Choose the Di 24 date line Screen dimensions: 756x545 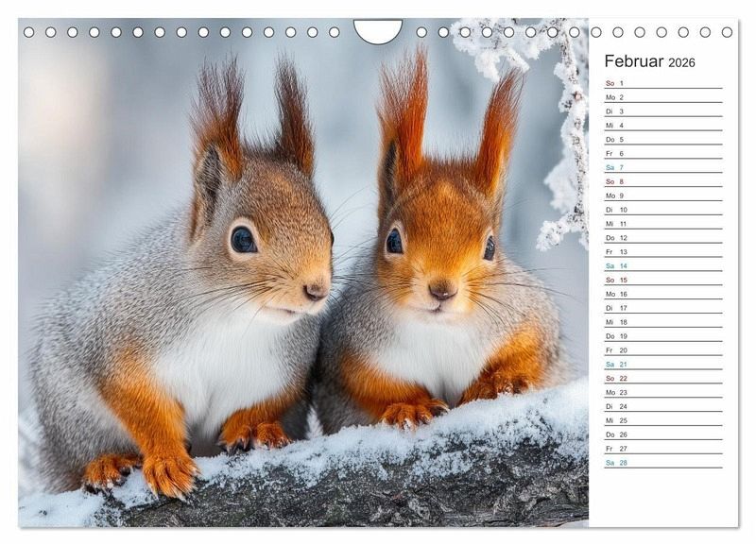click(x=662, y=406)
